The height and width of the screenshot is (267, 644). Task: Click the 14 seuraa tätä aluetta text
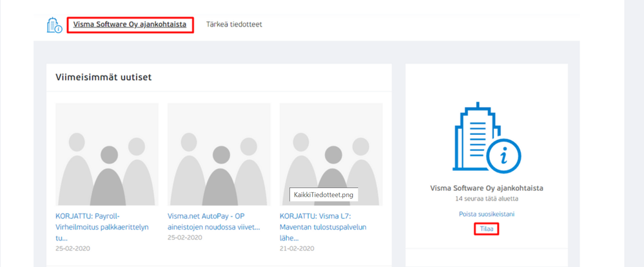pyautogui.click(x=487, y=199)
